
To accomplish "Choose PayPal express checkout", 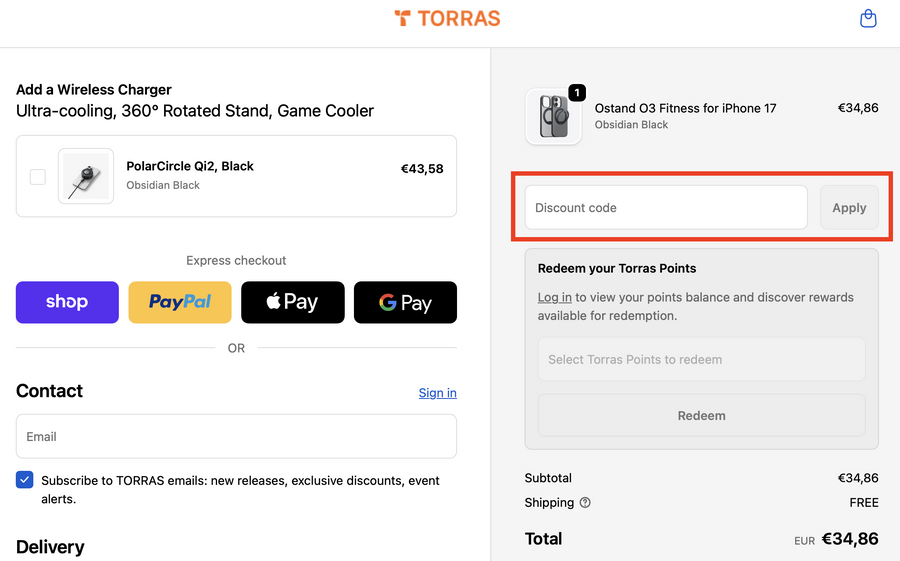I will [x=180, y=302].
